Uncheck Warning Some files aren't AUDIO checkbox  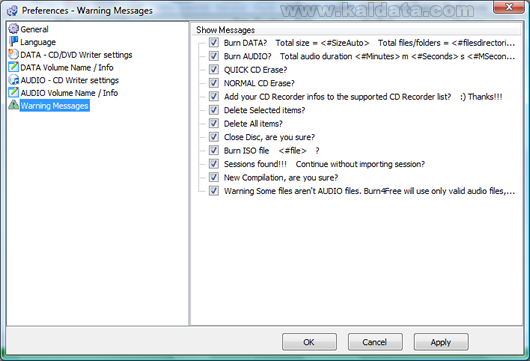click(213, 191)
